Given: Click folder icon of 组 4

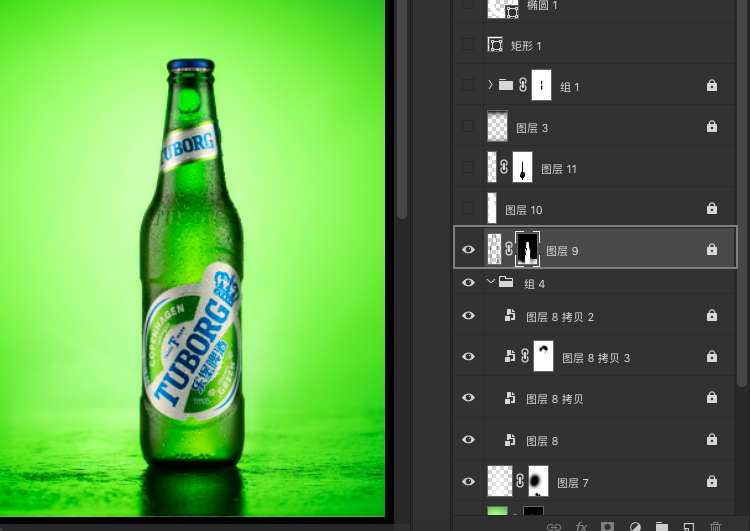Looking at the screenshot, I should pos(506,282).
